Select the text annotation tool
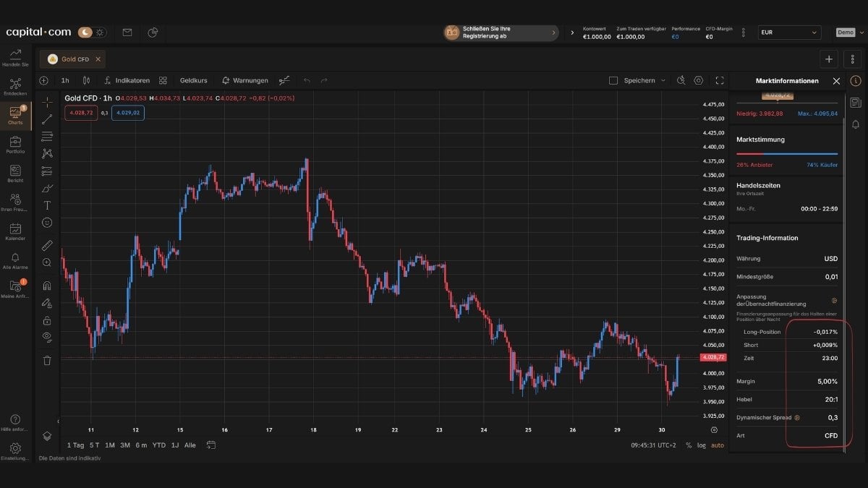 point(47,205)
